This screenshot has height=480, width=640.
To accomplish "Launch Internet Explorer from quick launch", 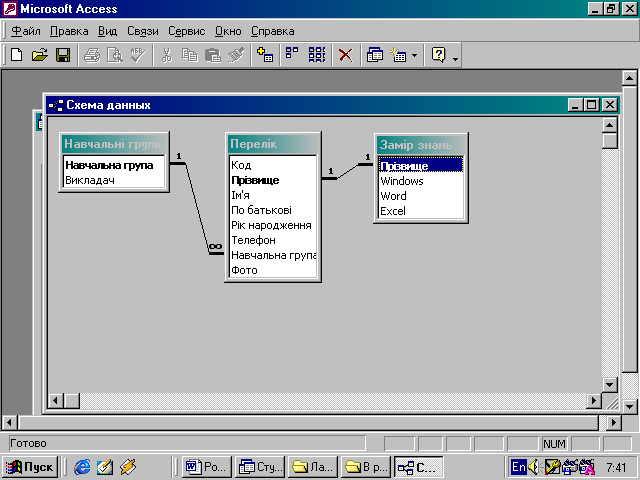I will click(x=82, y=467).
